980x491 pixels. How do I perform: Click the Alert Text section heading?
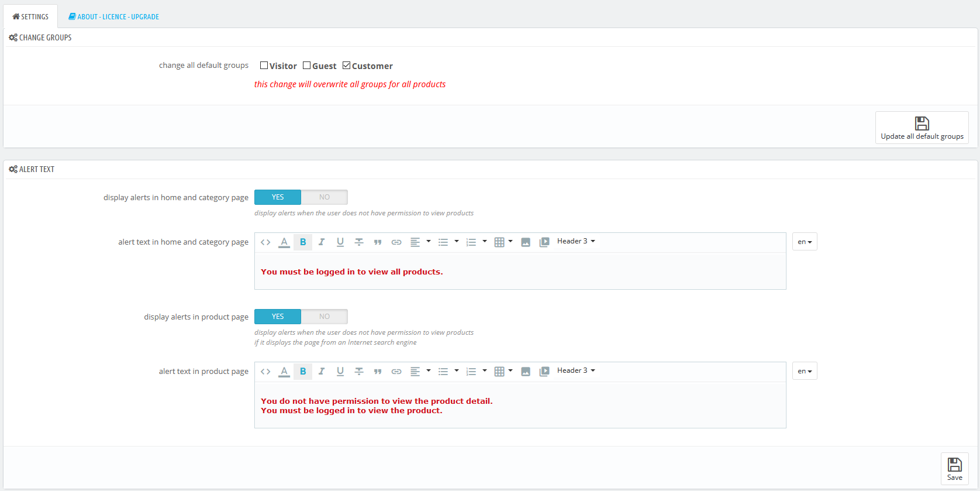[32, 169]
